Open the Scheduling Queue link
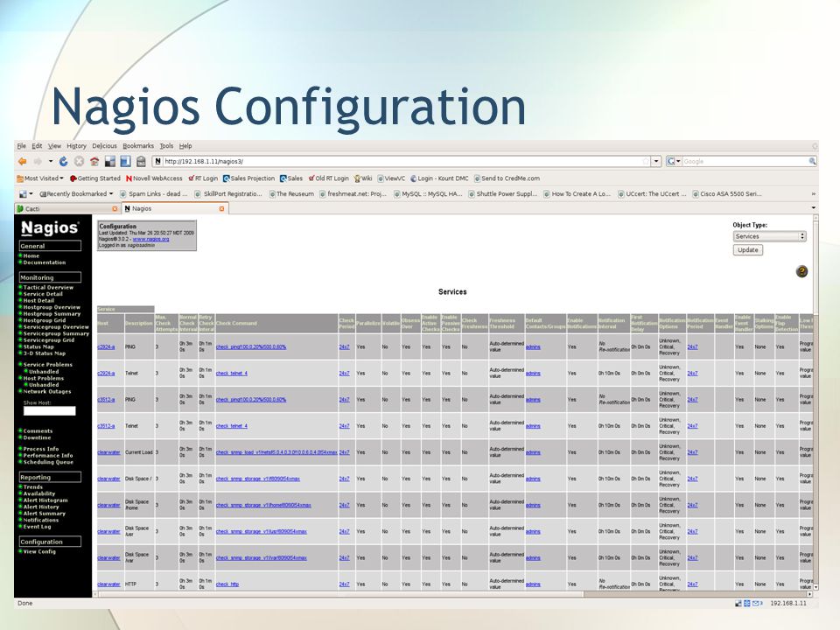840x630 pixels. click(48, 462)
